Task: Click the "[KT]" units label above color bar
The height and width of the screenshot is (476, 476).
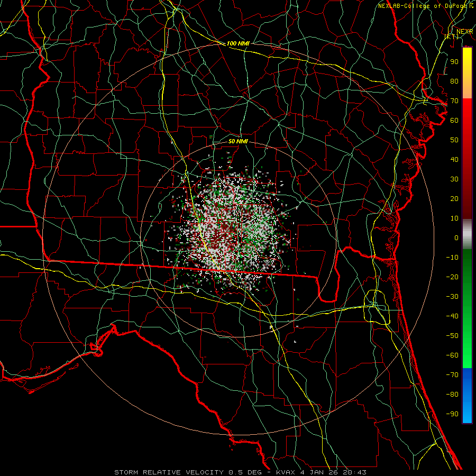Action: pyautogui.click(x=452, y=36)
